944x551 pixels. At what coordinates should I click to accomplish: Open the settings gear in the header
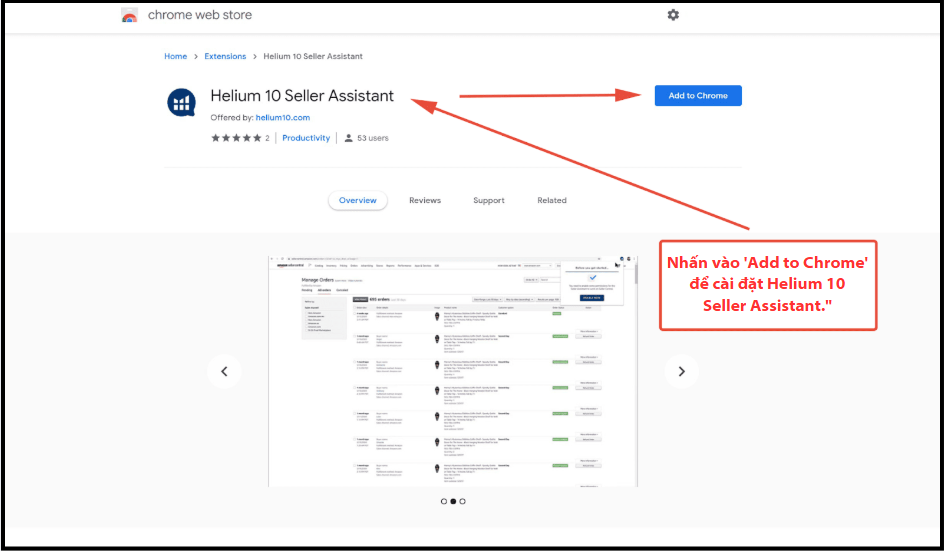coord(673,15)
